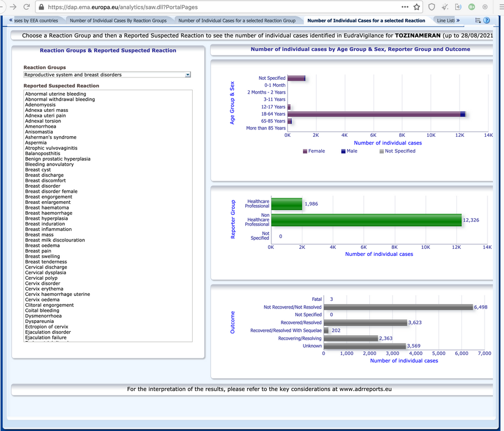This screenshot has width=504, height=431.
Task: Click the Healthcare Professional bar labelled 1,986
Action: pyautogui.click(x=287, y=204)
